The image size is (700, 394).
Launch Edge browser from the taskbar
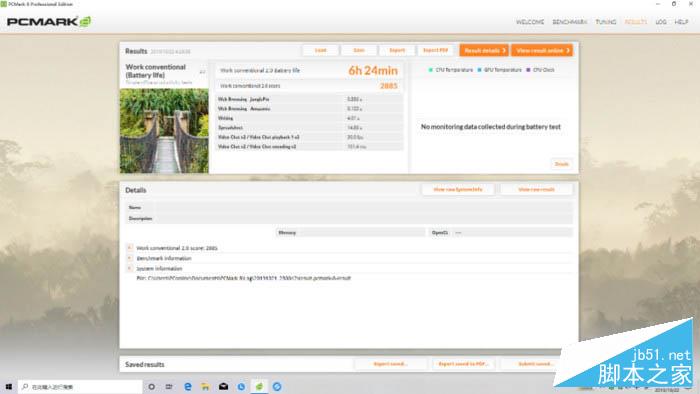point(188,386)
